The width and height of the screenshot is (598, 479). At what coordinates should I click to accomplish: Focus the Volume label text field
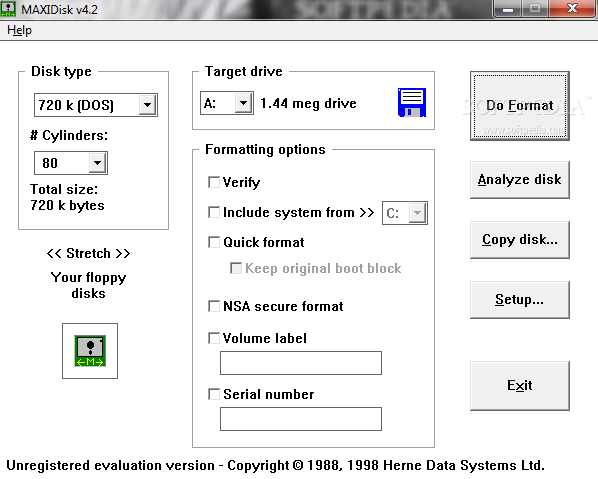(301, 363)
